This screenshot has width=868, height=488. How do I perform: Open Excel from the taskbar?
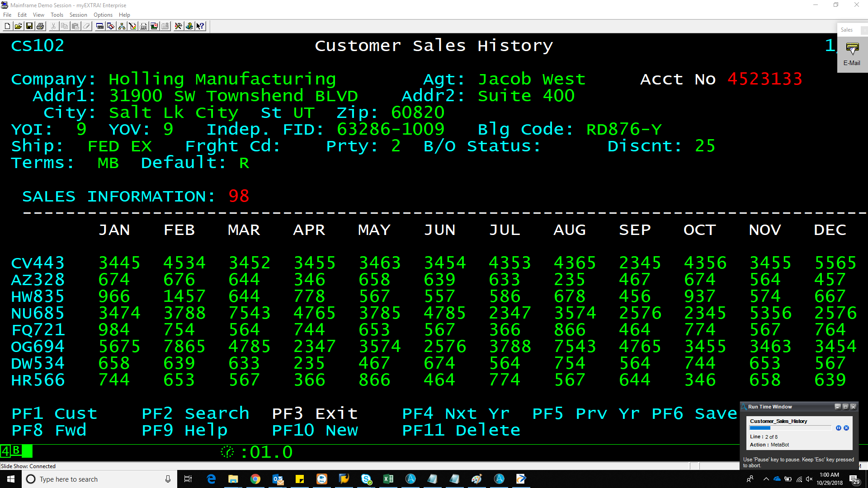coord(388,479)
